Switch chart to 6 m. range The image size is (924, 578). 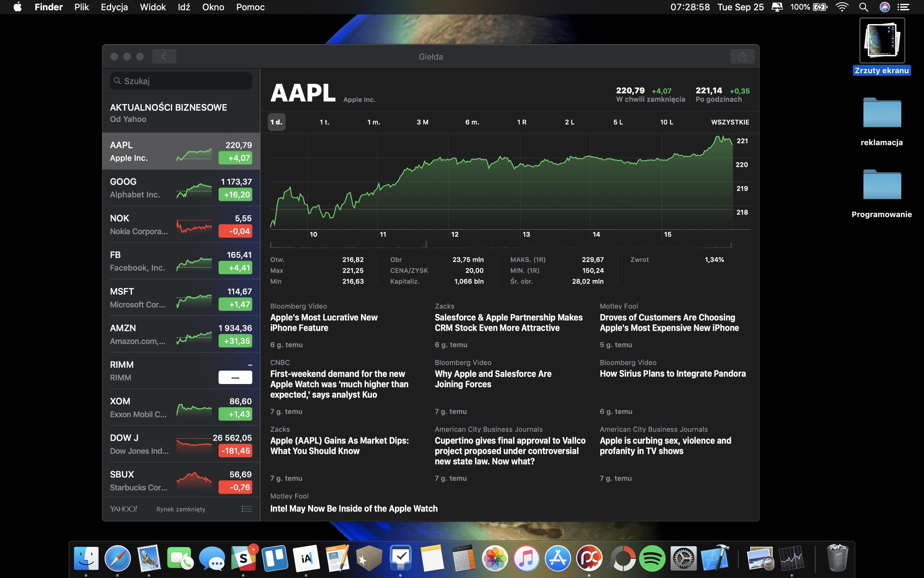472,122
